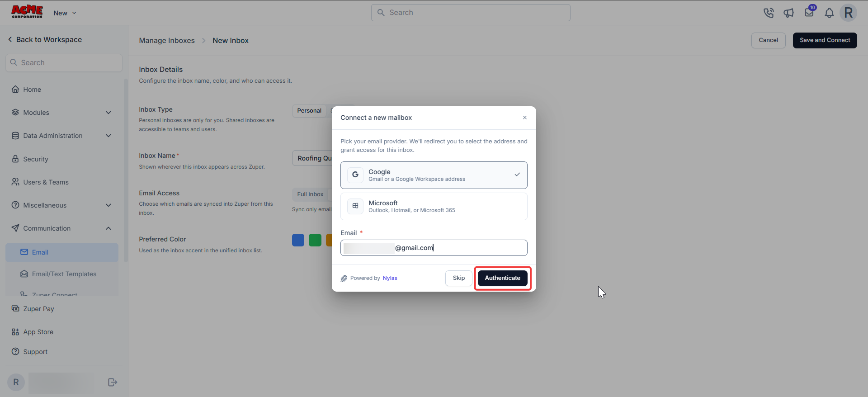Open the R profile avatar in header
Viewport: 868px width, 397px height.
click(849, 13)
